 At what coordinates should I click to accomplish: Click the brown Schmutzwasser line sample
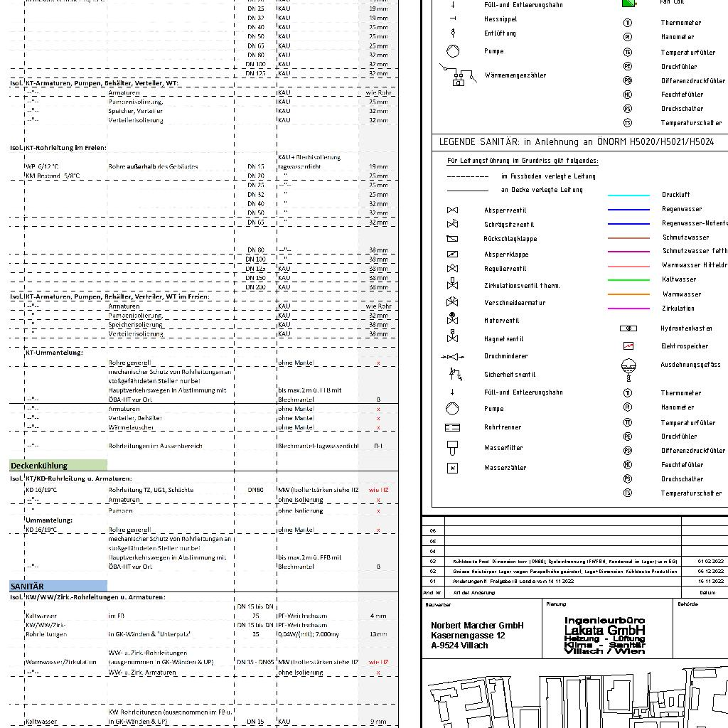click(x=628, y=237)
